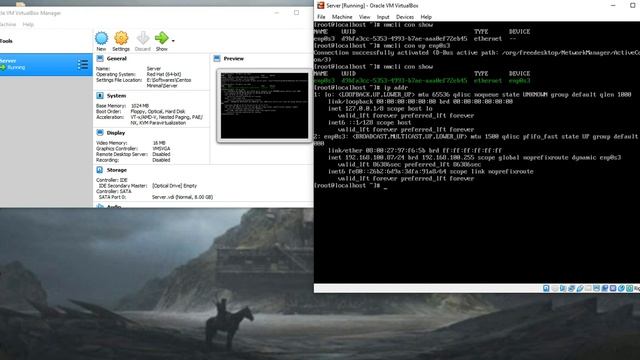Click display settings icon in VM status bar
This screenshot has height=360, width=640.
pyautogui.click(x=596, y=289)
